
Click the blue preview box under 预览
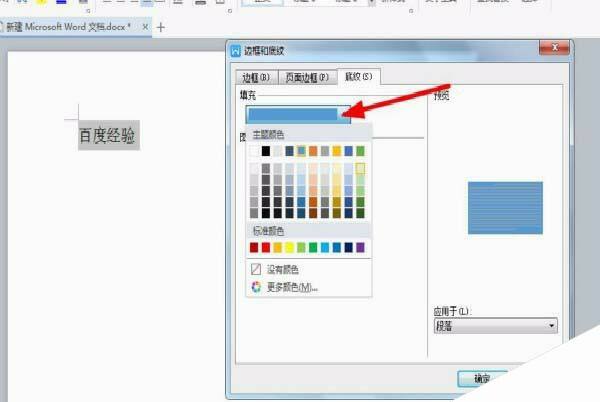click(x=505, y=208)
